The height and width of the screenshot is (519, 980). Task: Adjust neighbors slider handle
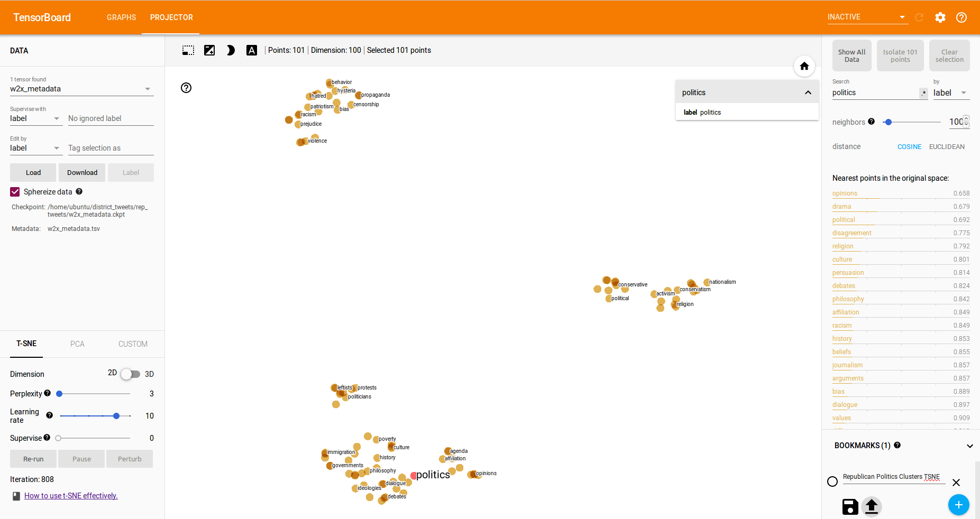pyautogui.click(x=889, y=122)
